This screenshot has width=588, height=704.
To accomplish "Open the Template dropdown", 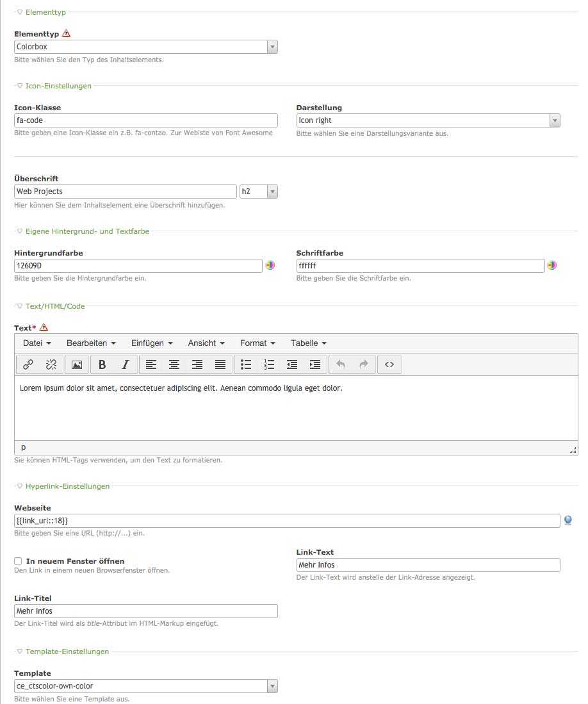I will point(145,686).
